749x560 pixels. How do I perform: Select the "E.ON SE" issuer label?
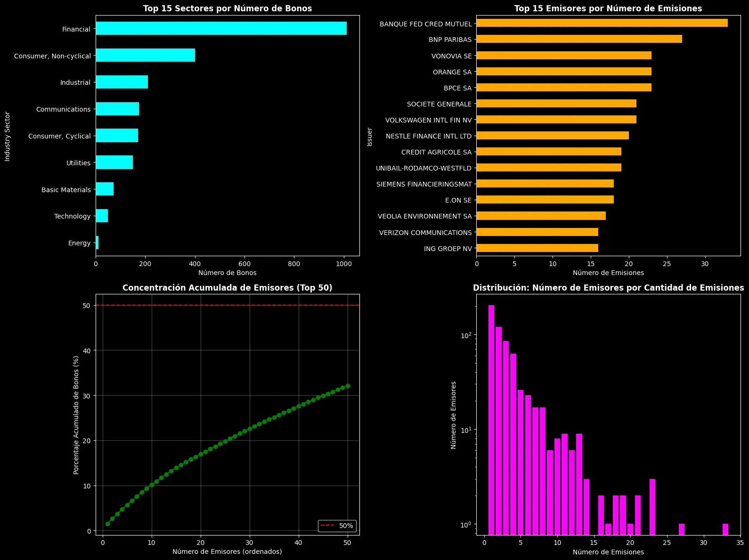coord(458,200)
